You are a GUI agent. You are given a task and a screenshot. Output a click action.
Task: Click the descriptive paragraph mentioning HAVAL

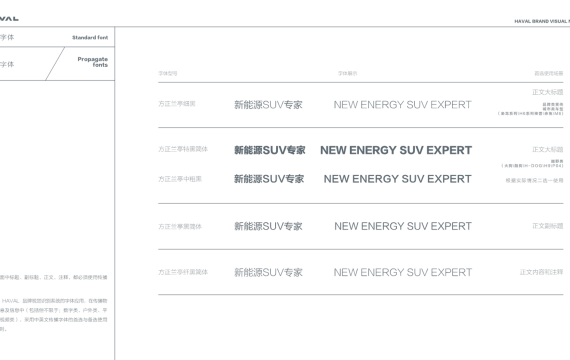(54, 315)
